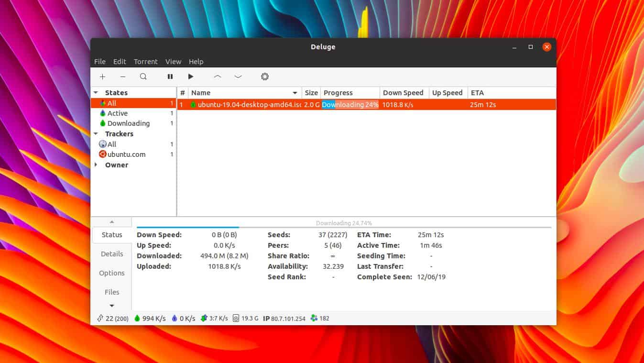Select the ubuntu-19.04-desktop-amd64.iso torrent name
This screenshot has width=644, height=363.
[x=250, y=105]
